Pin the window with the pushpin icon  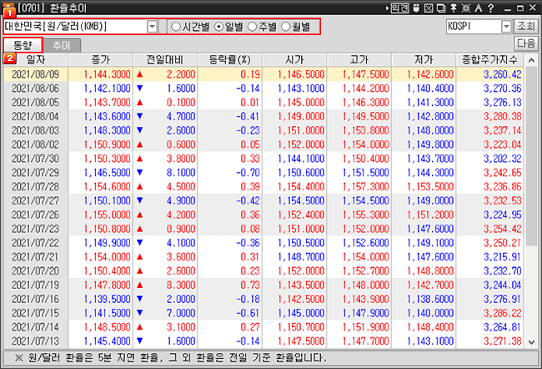click(453, 8)
